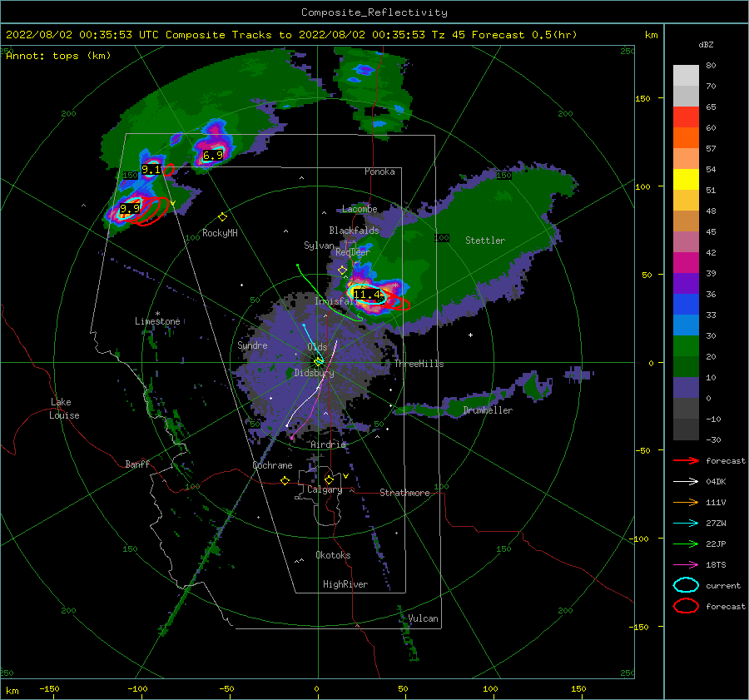Click the red forecast arrow in legend
The height and width of the screenshot is (700, 749).
[686, 460]
